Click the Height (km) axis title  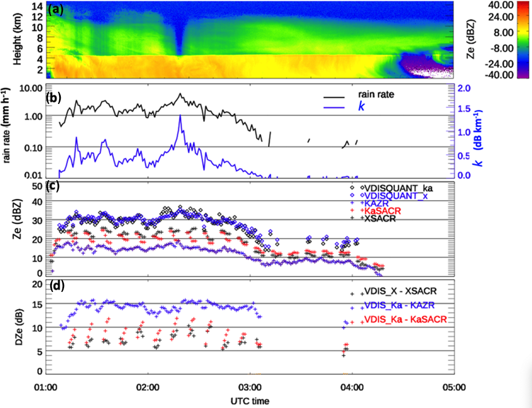click(x=18, y=40)
